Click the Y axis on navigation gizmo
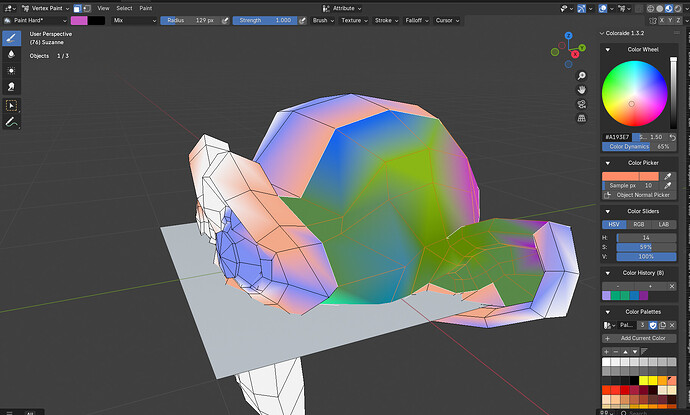 582,48
